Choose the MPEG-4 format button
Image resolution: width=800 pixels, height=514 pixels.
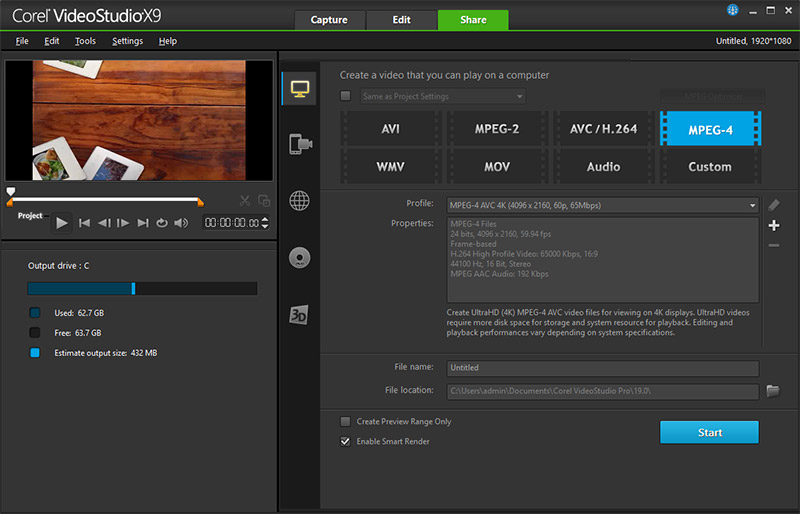point(710,129)
